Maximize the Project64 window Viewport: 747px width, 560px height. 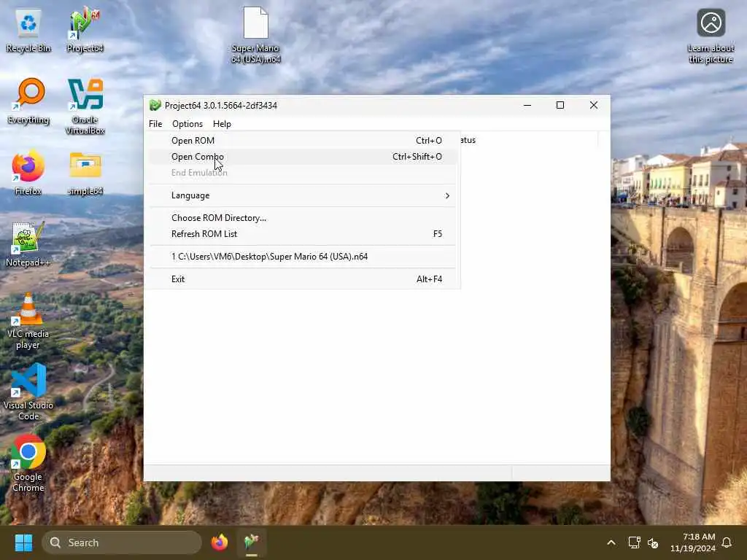coord(560,105)
